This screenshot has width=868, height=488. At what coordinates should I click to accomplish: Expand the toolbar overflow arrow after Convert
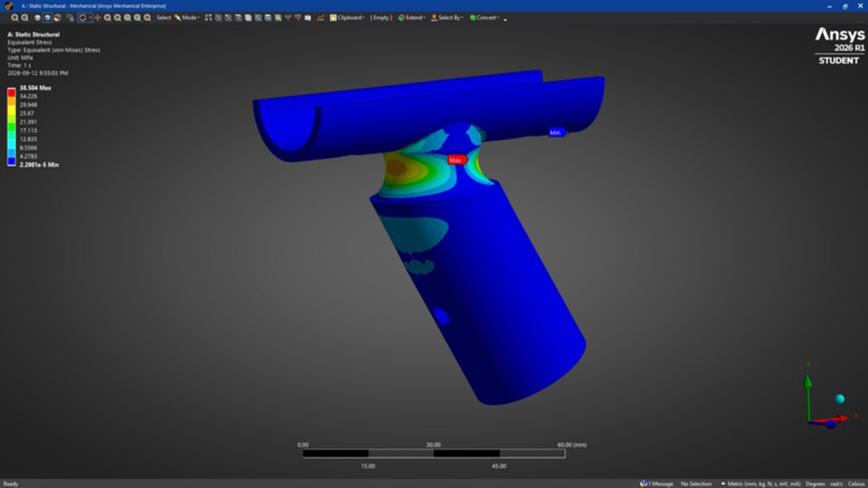(x=505, y=20)
